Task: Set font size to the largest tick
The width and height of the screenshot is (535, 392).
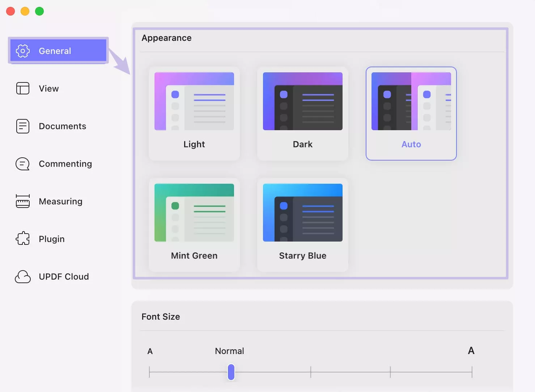Action: (472, 372)
